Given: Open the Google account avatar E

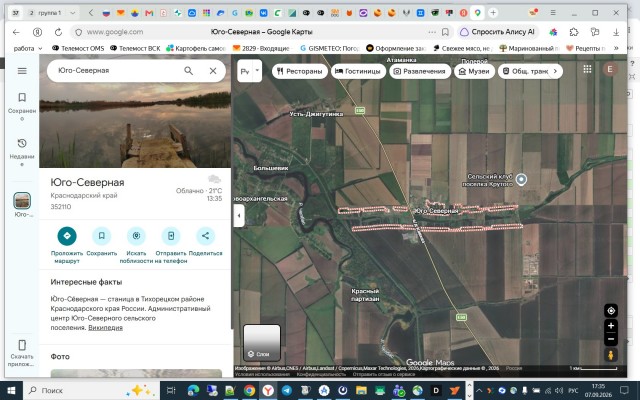Looking at the screenshot, I should [x=610, y=69].
